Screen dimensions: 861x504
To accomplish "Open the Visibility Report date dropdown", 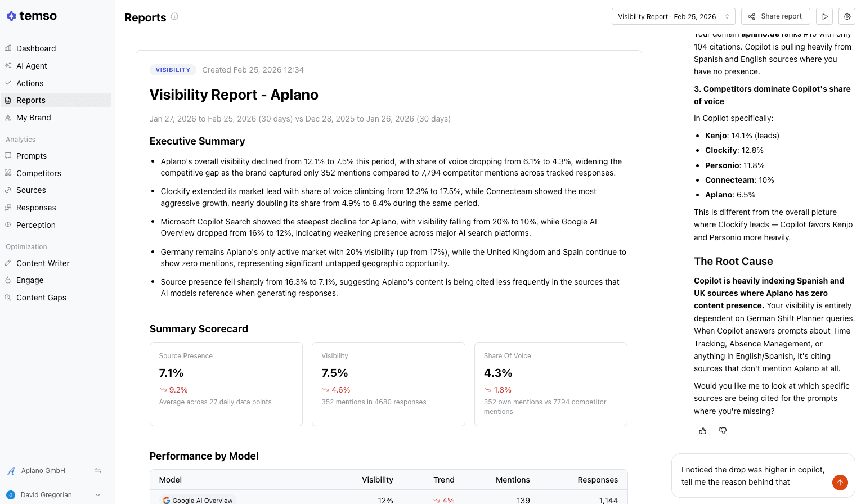I will point(673,16).
